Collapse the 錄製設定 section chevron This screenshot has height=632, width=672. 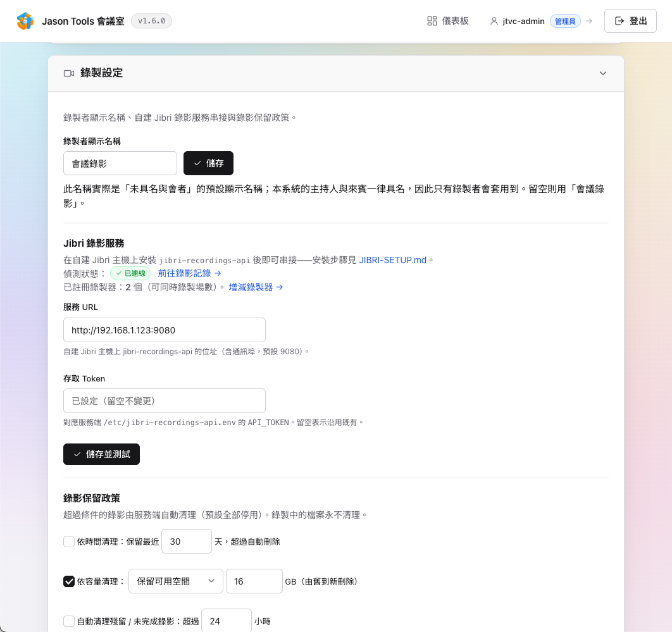[602, 73]
